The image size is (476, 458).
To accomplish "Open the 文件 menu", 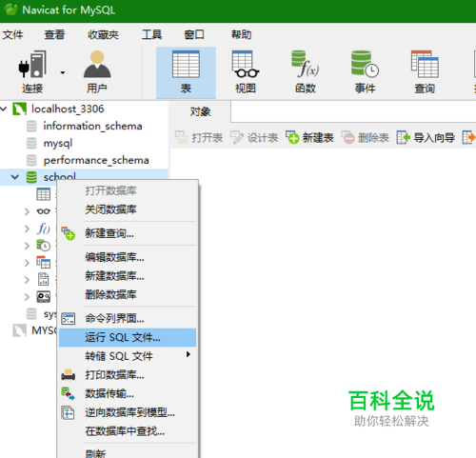I will 12,34.
